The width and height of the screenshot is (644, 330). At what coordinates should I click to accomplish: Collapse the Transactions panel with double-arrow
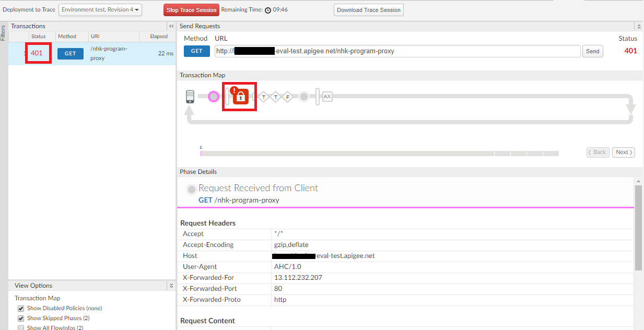tap(171, 26)
